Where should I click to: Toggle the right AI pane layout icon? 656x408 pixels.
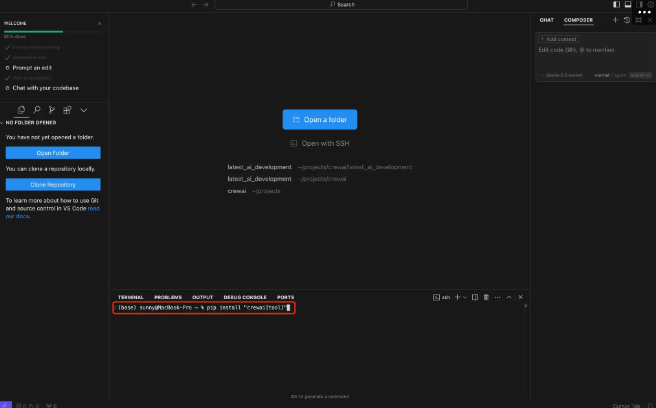coord(639,5)
